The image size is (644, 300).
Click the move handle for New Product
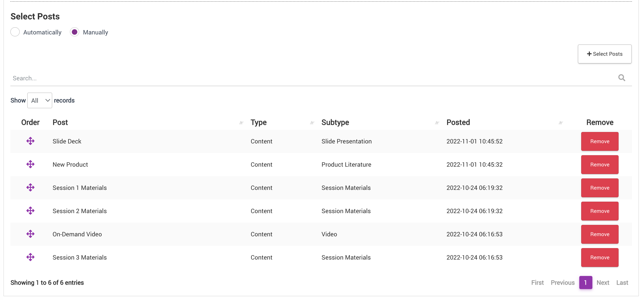tap(30, 164)
